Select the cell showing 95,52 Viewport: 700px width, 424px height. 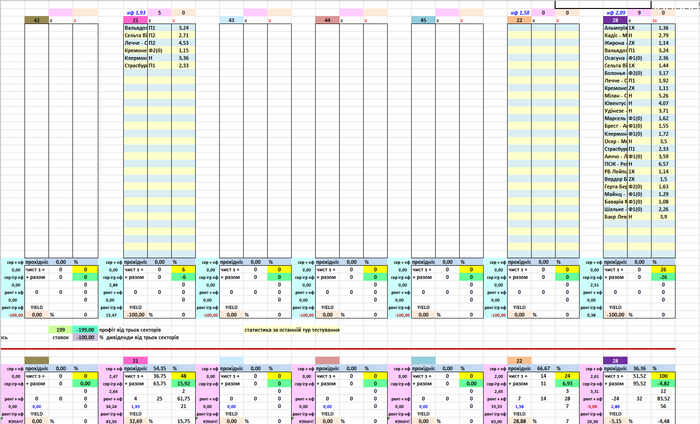pos(639,384)
